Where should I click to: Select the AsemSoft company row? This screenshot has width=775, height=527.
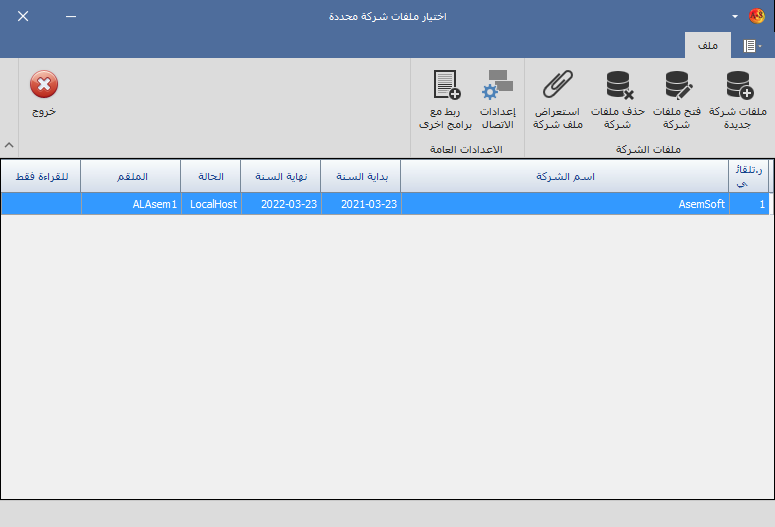tap(565, 204)
